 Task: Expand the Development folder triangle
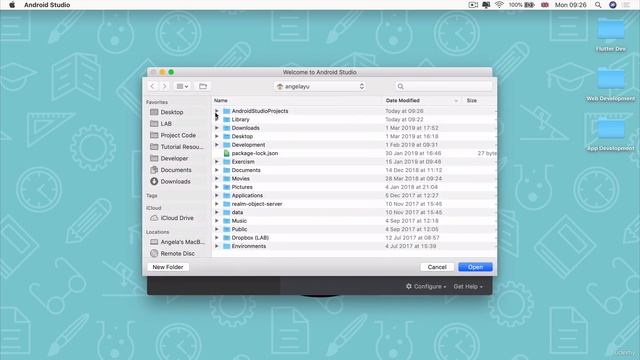pyautogui.click(x=217, y=145)
